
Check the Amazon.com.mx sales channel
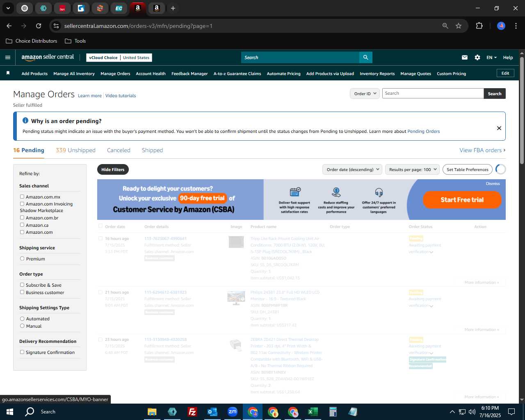pyautogui.click(x=22, y=197)
